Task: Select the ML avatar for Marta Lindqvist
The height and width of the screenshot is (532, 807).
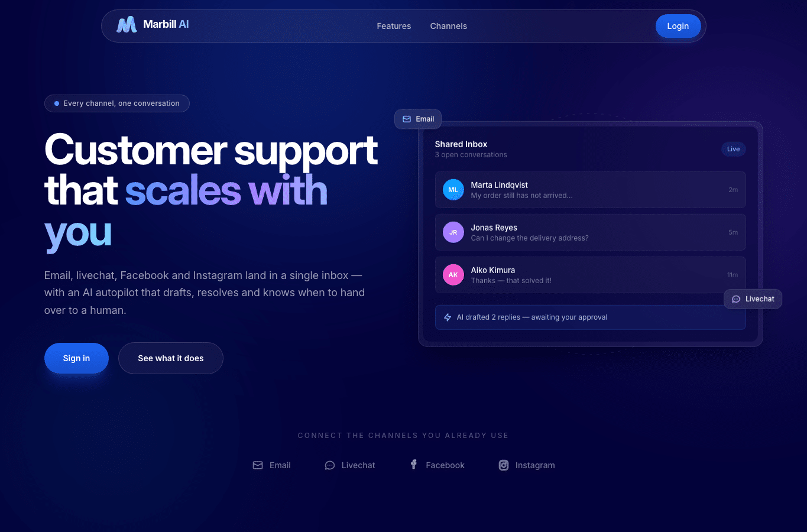Action: click(453, 190)
